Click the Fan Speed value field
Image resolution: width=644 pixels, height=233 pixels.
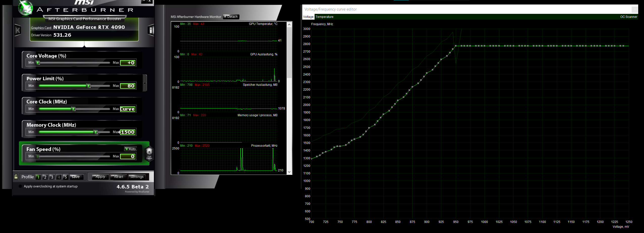[x=128, y=157]
